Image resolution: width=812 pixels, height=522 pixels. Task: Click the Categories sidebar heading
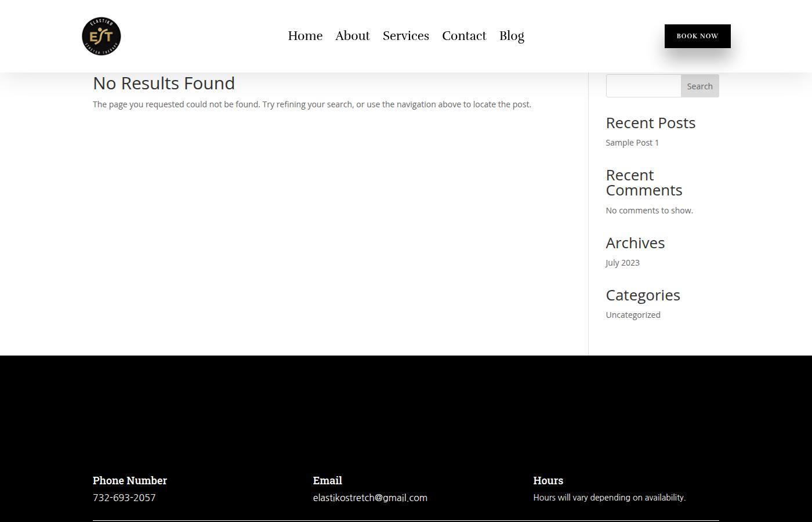coord(643,295)
